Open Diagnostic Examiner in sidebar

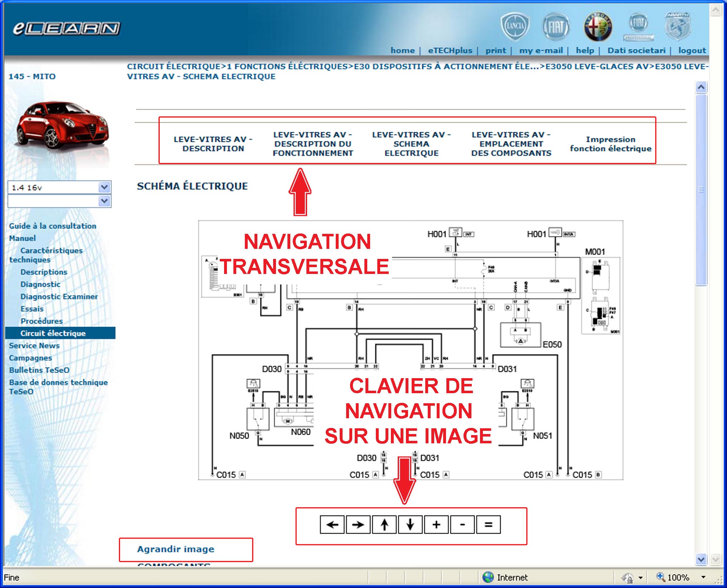[59, 297]
